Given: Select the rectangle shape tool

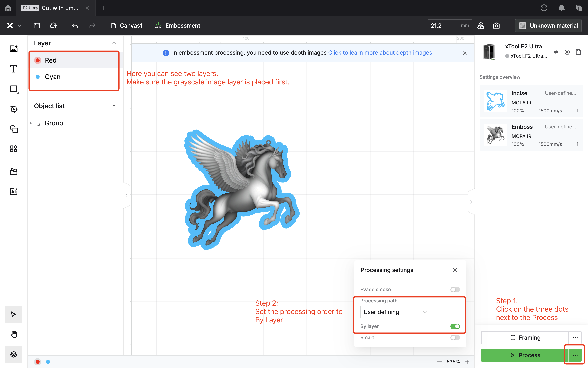Looking at the screenshot, I should [14, 89].
